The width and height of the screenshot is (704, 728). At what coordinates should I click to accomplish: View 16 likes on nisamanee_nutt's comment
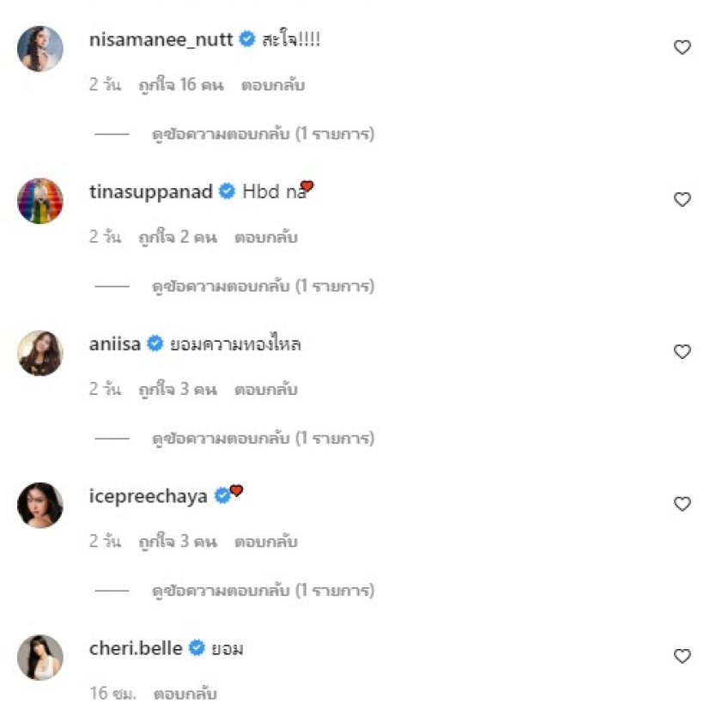(x=178, y=86)
